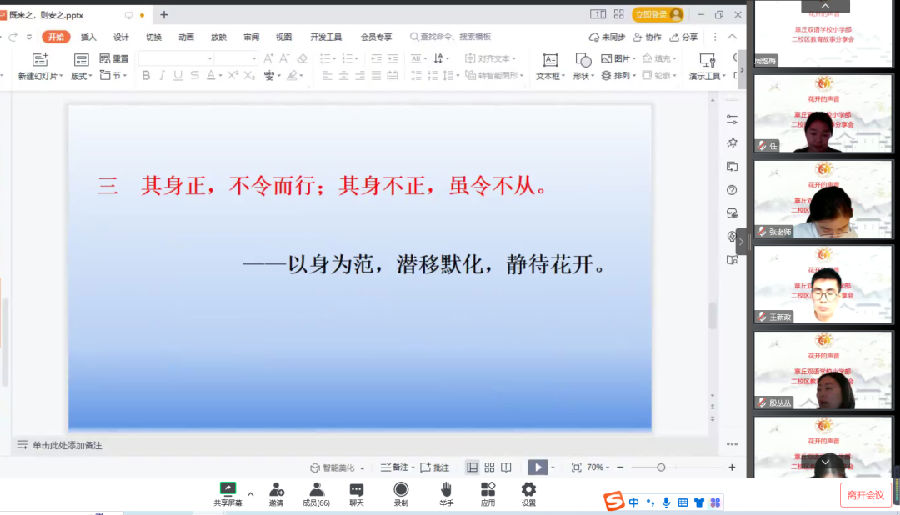Expand the 共享屏幕 options arrow
The width and height of the screenshot is (900, 515).
tap(250, 493)
